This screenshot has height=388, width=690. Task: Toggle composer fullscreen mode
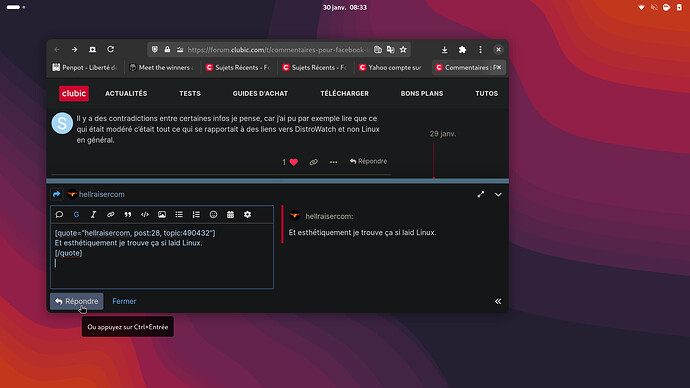(x=481, y=194)
